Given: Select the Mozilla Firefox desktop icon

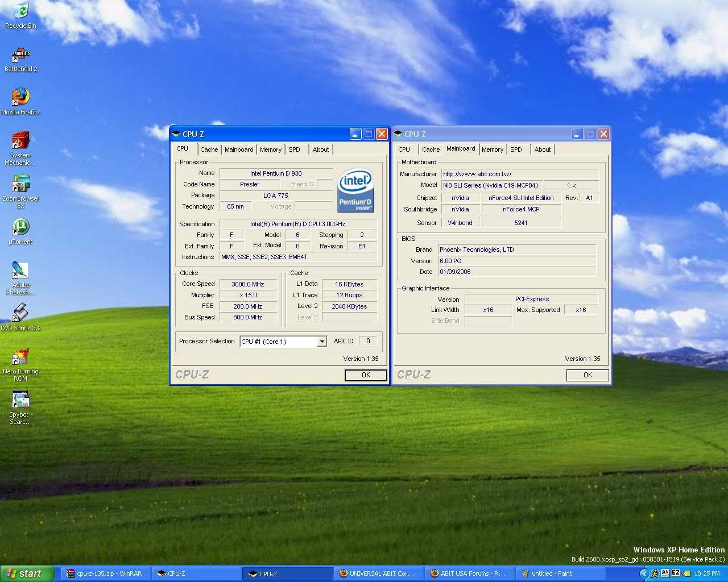Looking at the screenshot, I should pos(20,102).
